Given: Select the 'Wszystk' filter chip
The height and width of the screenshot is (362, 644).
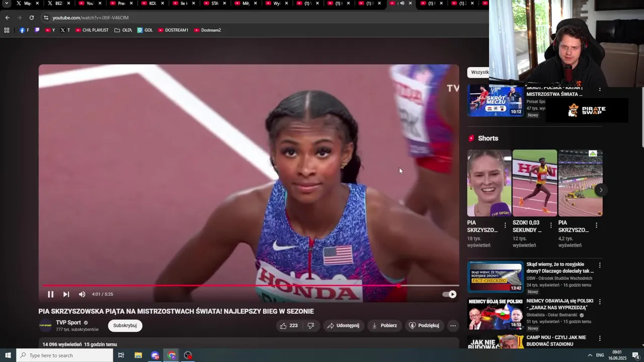Looking at the screenshot, I should [478, 72].
